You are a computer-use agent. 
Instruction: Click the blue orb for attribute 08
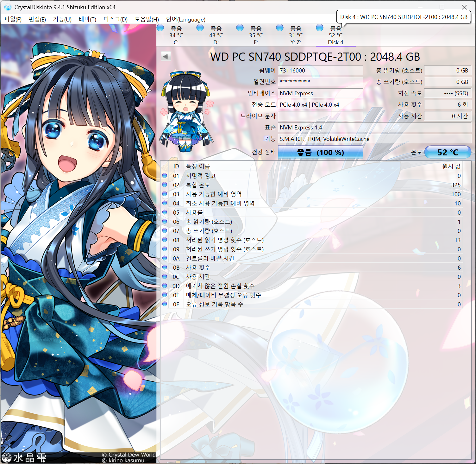tap(165, 240)
